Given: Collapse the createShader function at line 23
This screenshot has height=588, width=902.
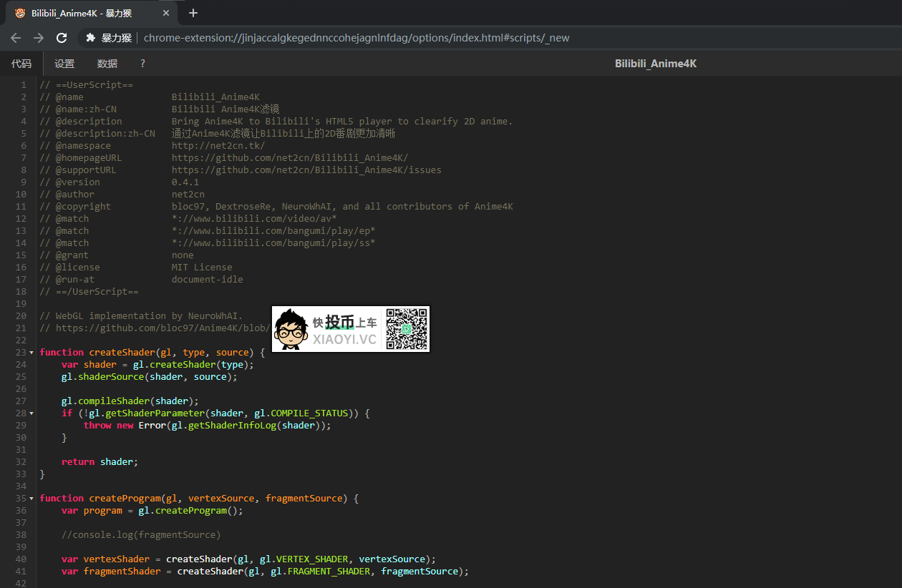Looking at the screenshot, I should pyautogui.click(x=31, y=353).
